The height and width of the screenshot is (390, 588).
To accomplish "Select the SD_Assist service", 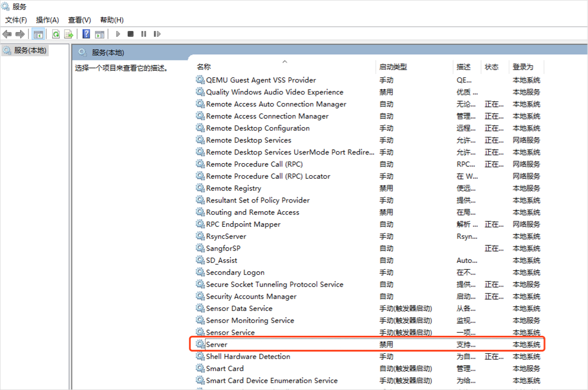I will [221, 260].
